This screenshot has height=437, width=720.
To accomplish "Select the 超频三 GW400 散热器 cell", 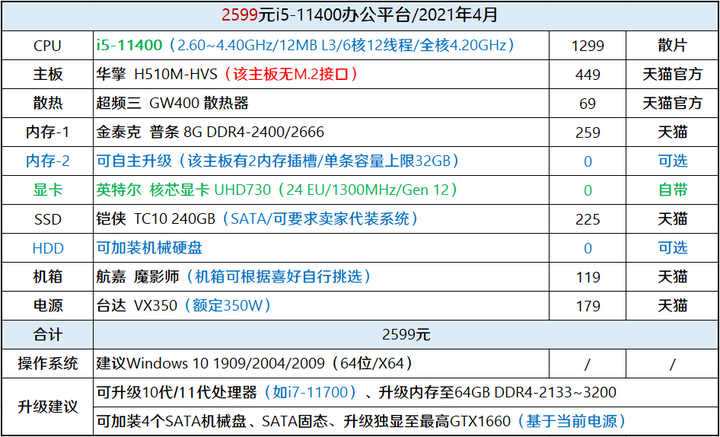I will coord(321,103).
